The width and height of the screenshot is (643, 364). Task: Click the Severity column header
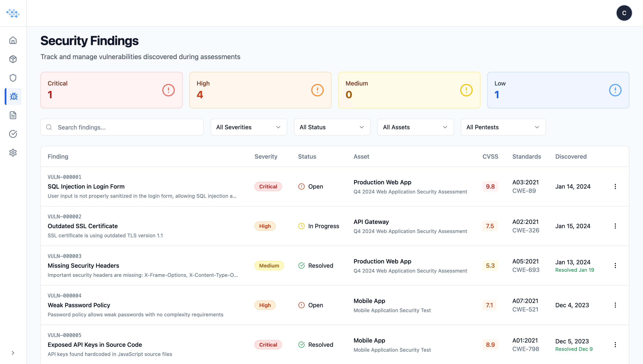(266, 156)
